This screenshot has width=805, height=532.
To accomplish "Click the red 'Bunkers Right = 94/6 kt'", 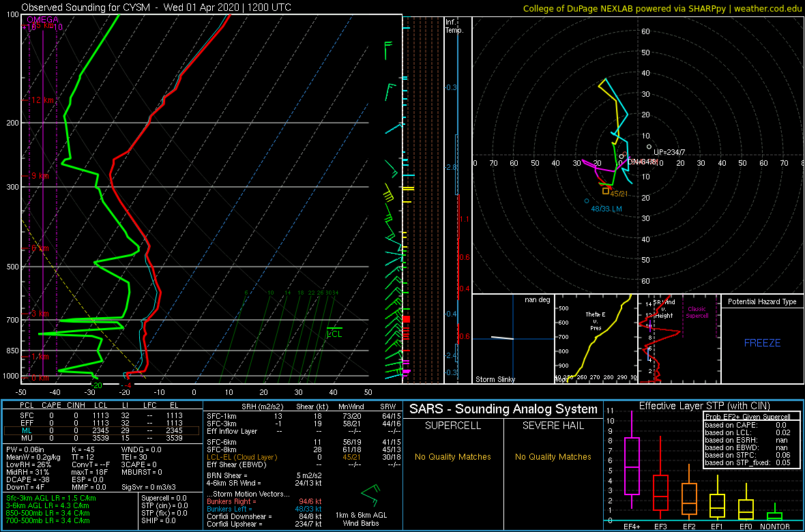I will [x=264, y=501].
